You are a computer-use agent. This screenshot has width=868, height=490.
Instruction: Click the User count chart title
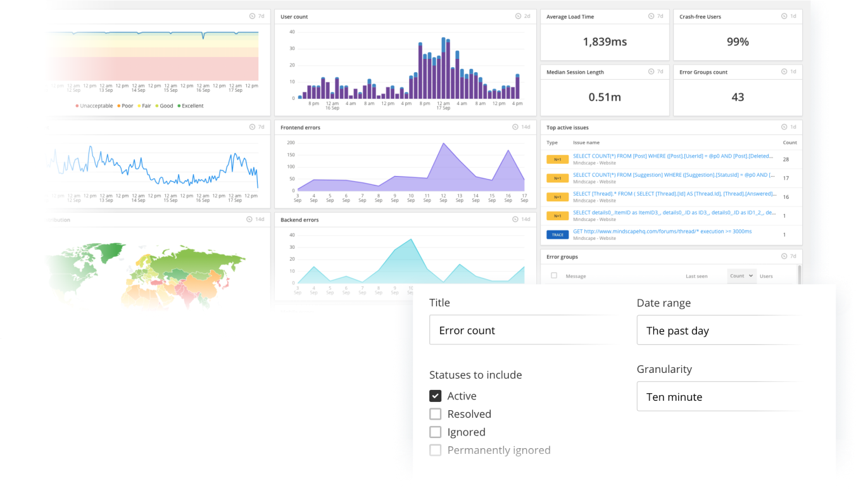(294, 16)
